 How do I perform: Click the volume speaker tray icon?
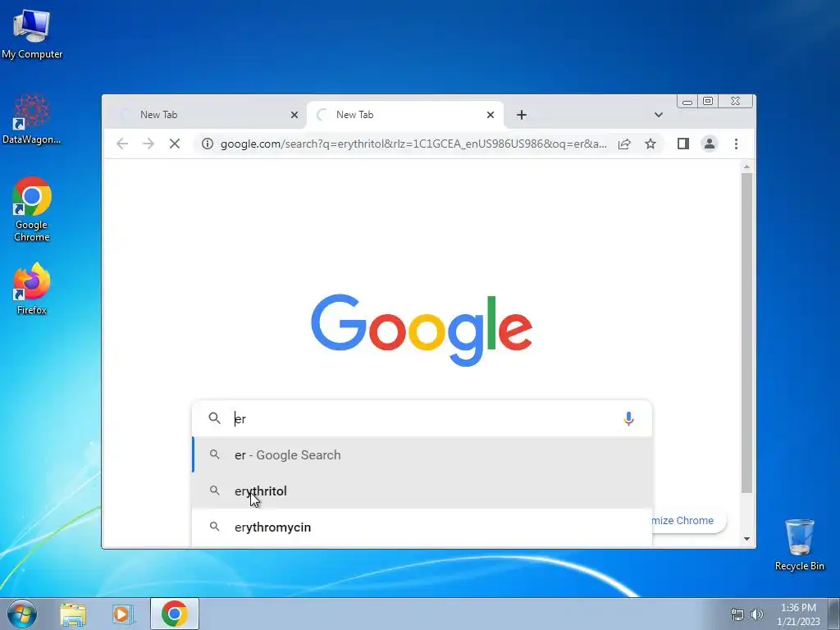757,614
